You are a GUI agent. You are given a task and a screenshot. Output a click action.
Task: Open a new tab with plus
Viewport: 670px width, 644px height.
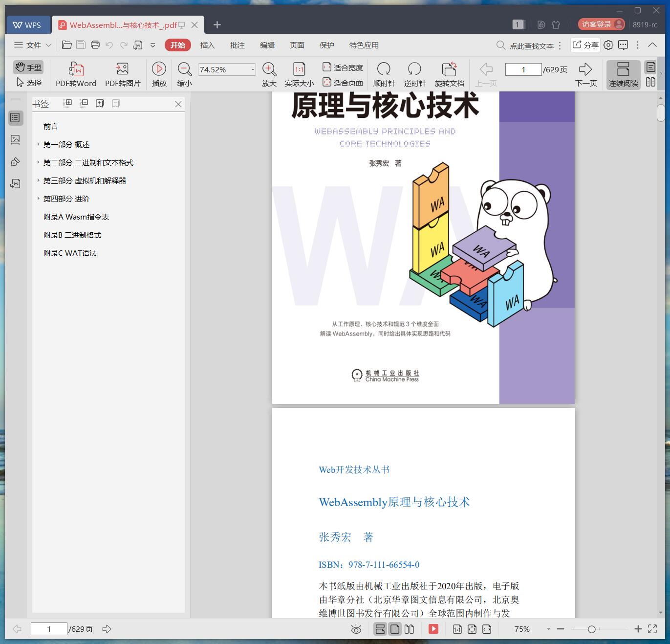pyautogui.click(x=217, y=25)
